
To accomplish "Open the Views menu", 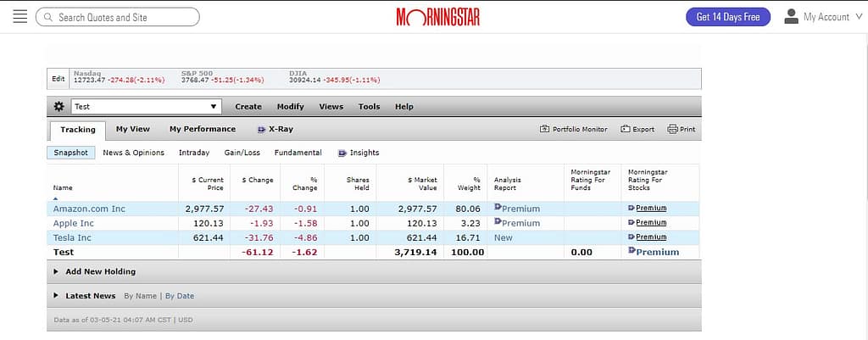I will pyautogui.click(x=331, y=106).
